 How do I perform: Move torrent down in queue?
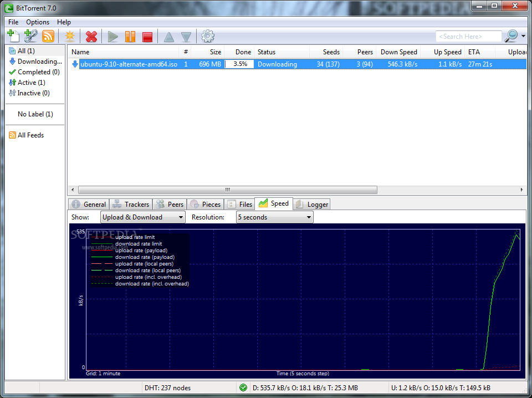pyautogui.click(x=186, y=37)
